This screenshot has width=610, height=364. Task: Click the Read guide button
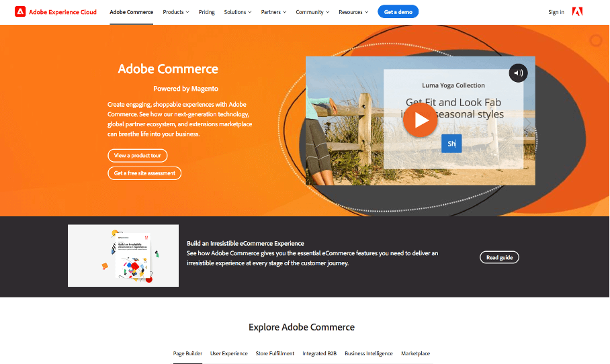(x=499, y=257)
